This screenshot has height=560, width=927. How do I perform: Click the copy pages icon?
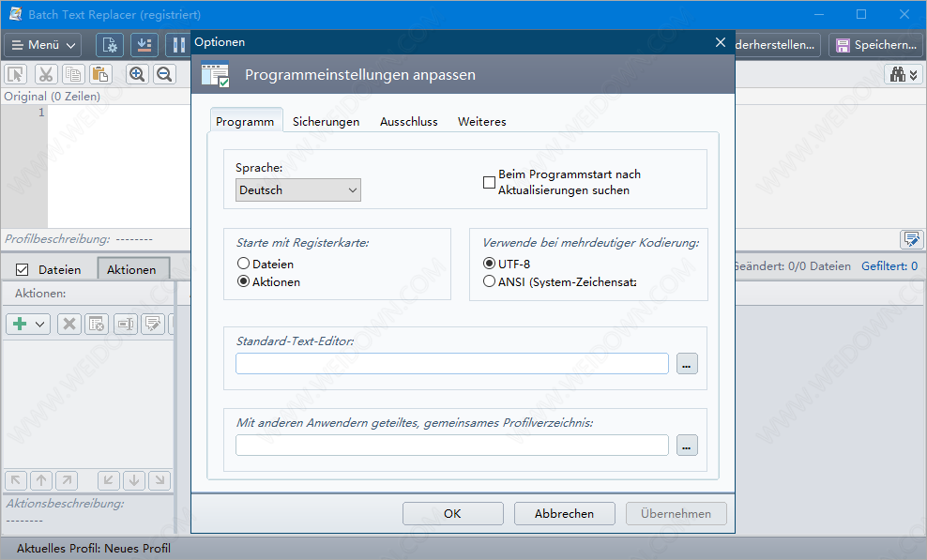[x=73, y=74]
